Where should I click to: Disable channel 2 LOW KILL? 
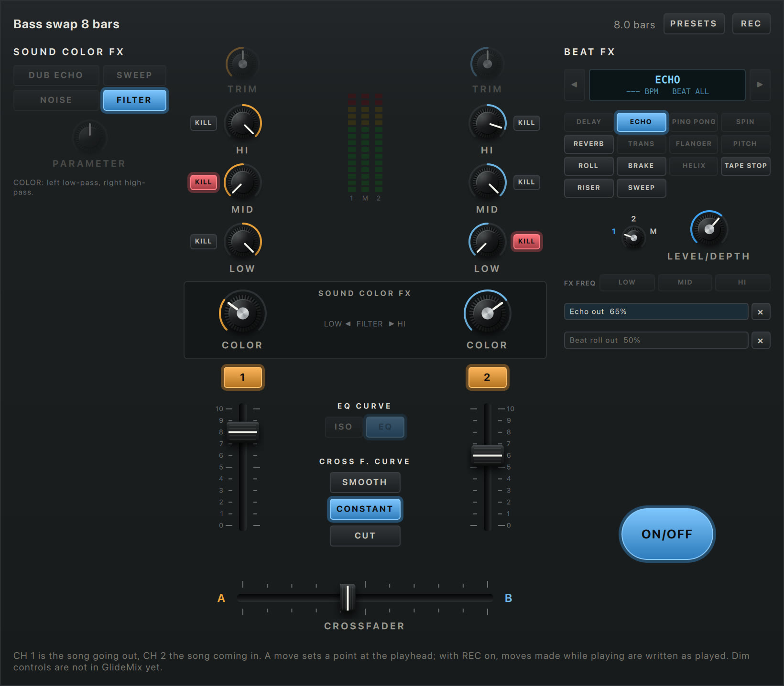coord(526,241)
